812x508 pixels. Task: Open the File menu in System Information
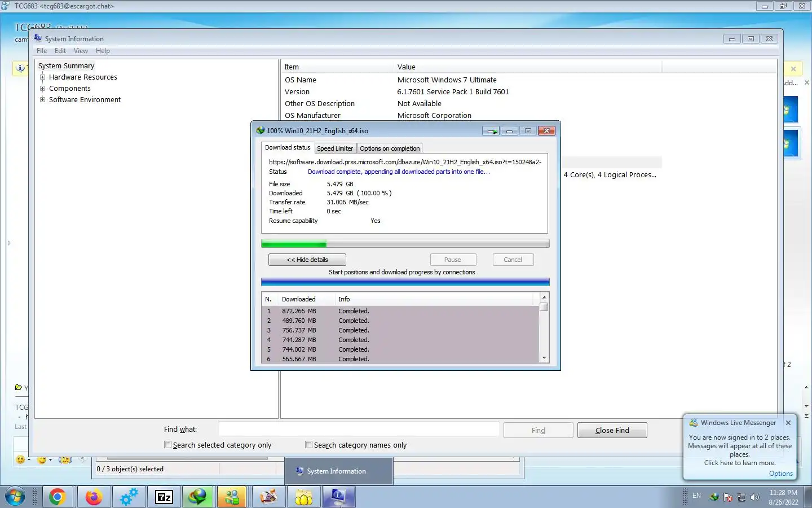tap(42, 51)
